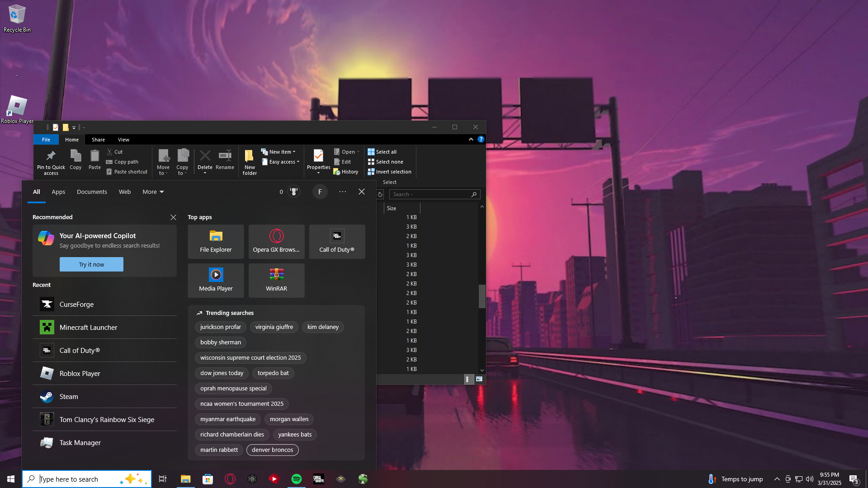The width and height of the screenshot is (868, 488).
Task: Click the New folder icon
Action: [249, 156]
